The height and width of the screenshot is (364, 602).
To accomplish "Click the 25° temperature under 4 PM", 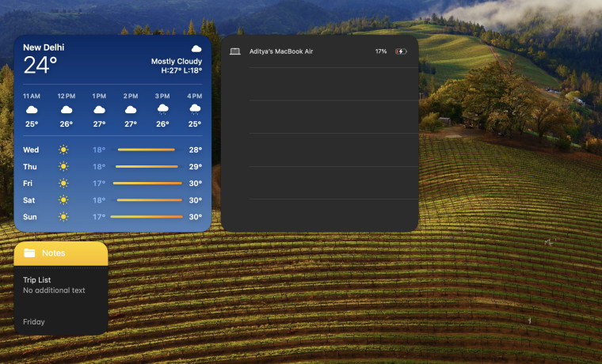I will click(195, 124).
